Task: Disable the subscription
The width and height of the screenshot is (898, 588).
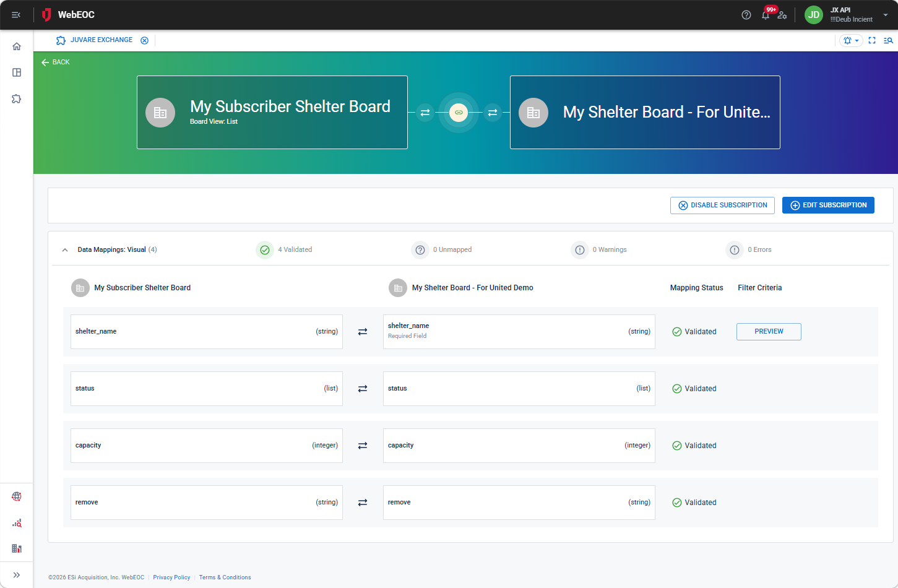Action: tap(722, 205)
